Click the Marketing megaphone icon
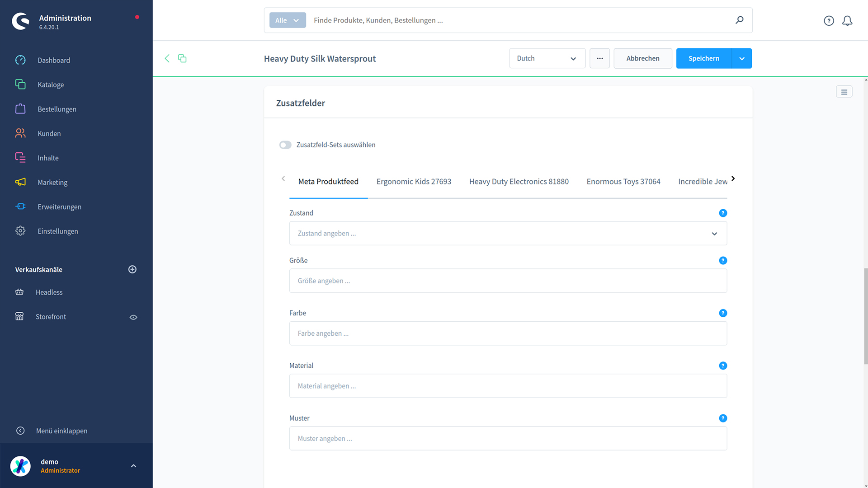The image size is (868, 488). pyautogui.click(x=20, y=182)
